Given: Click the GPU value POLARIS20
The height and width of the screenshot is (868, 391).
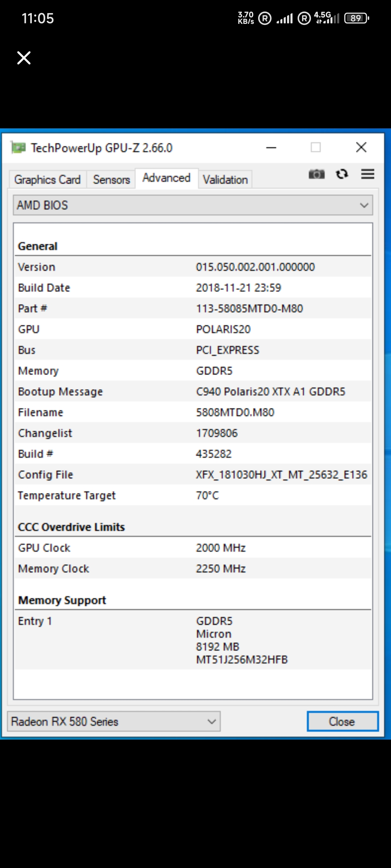Looking at the screenshot, I should (x=223, y=329).
